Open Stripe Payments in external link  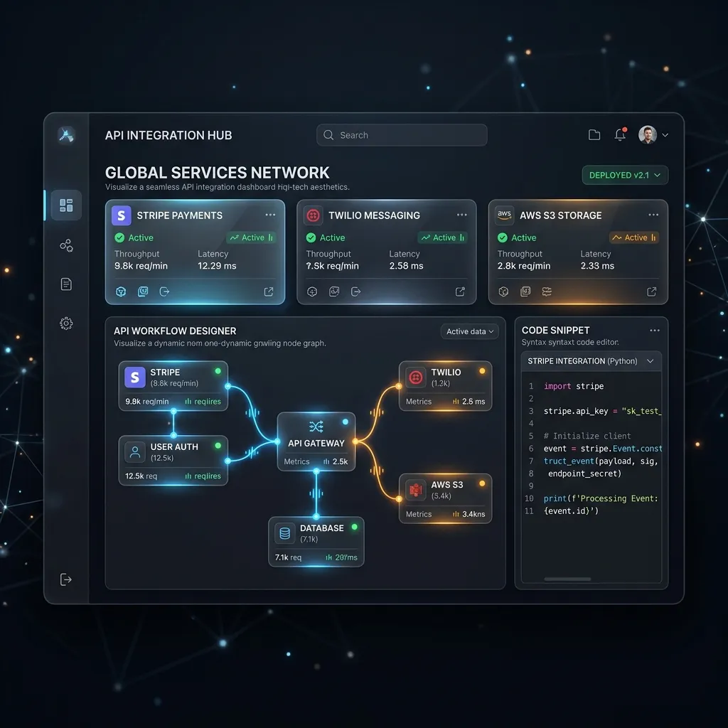(269, 291)
